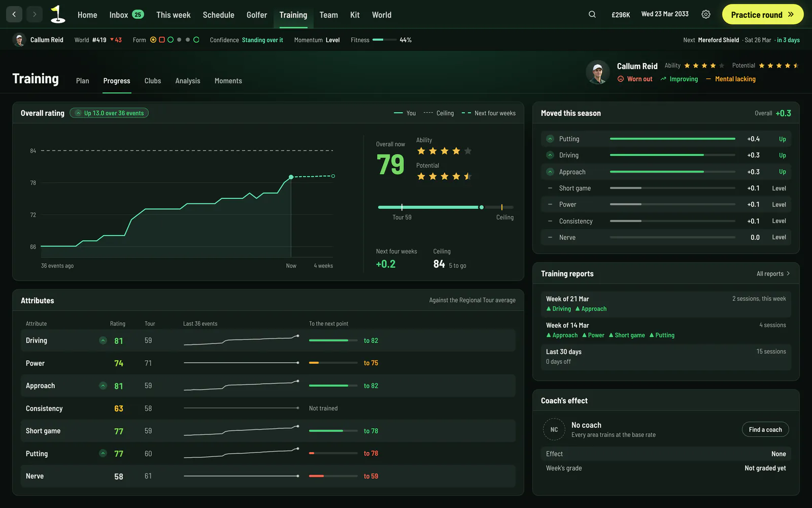Click the Putting up icon in Moved this season
Viewport: 812px width, 508px height.
pyautogui.click(x=550, y=139)
